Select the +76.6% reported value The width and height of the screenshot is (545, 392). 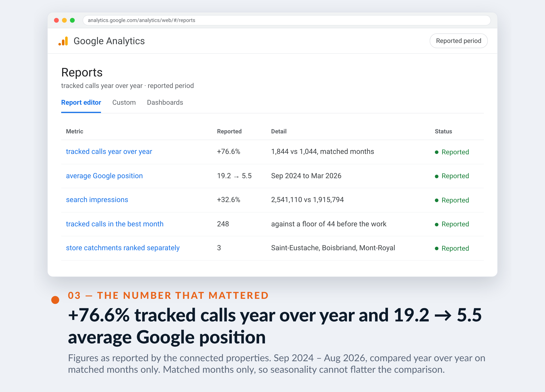pyautogui.click(x=229, y=152)
